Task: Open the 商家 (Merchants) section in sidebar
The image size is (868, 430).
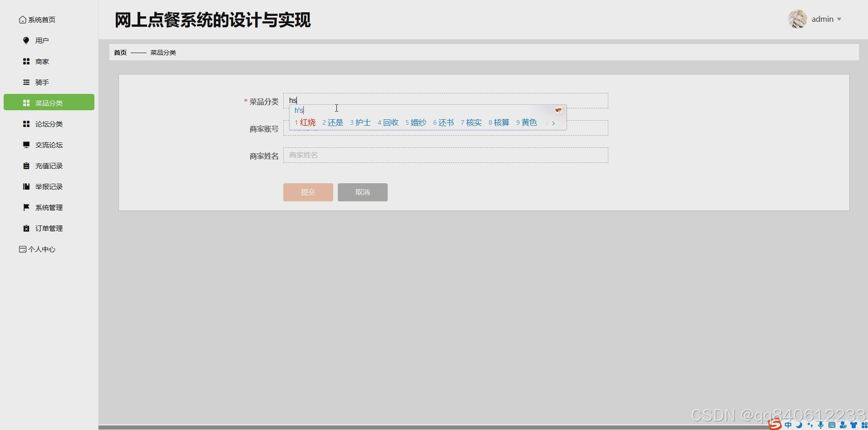Action: coord(42,61)
